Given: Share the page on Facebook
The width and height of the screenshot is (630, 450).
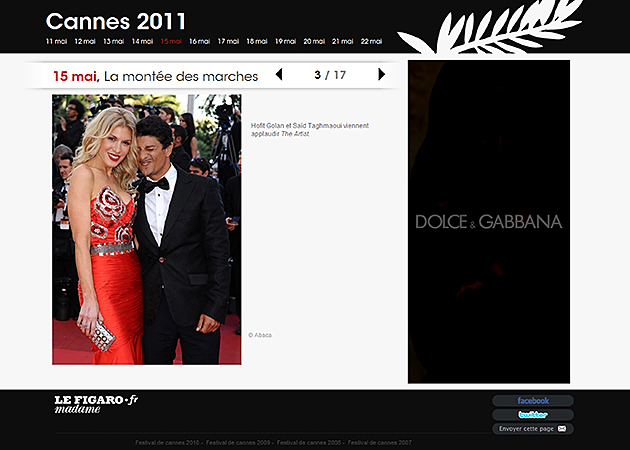Looking at the screenshot, I should pos(533,401).
